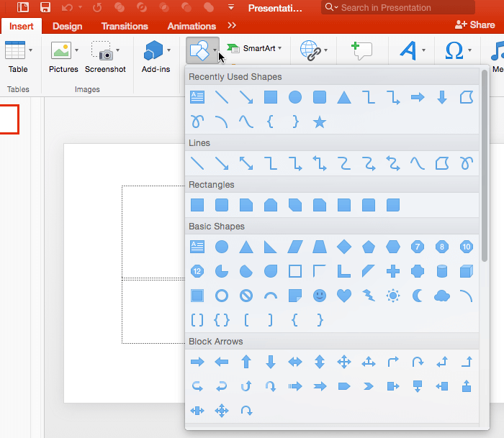Expand the WordArt dropdown

coord(423,51)
